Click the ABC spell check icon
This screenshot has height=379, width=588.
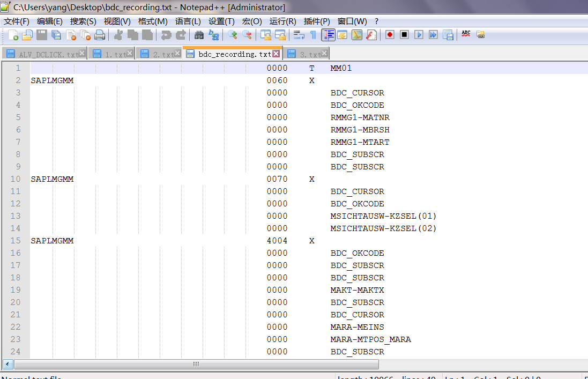coord(466,34)
